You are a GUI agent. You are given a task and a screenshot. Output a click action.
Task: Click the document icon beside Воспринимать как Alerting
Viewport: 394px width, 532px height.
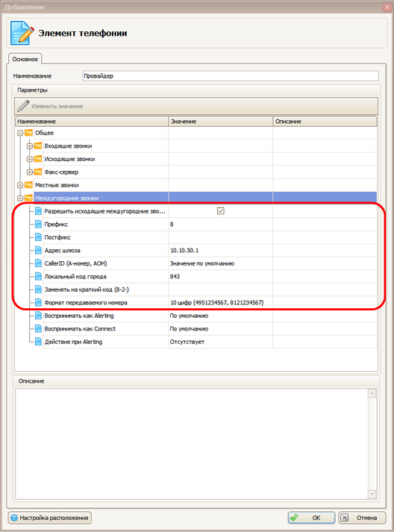click(38, 316)
